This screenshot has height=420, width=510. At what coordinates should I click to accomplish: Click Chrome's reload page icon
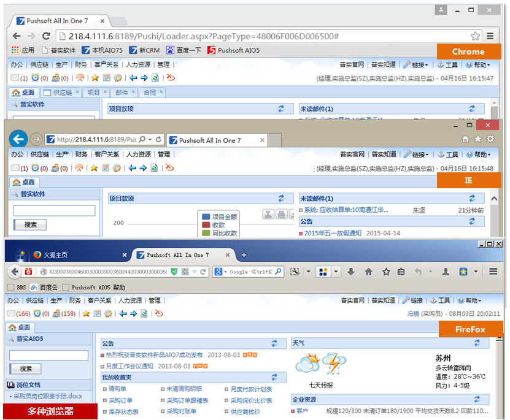click(x=46, y=36)
